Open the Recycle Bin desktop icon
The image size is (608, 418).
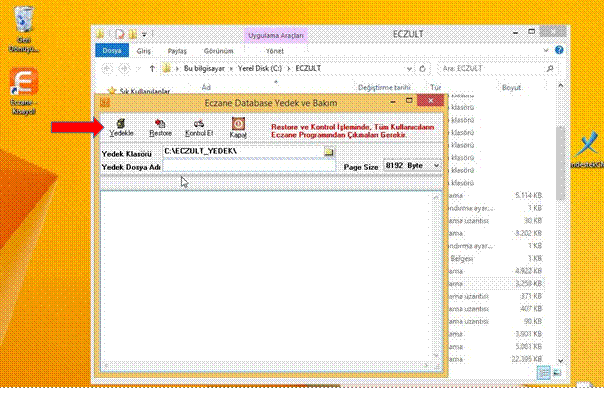pyautogui.click(x=24, y=25)
